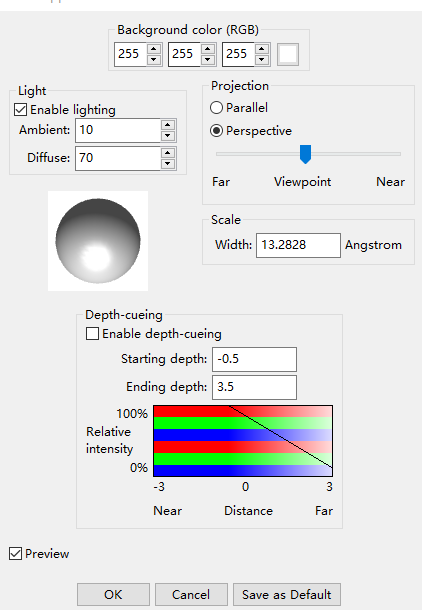The image size is (422, 610).
Task: Click the Viewpoint slider handle
Action: tap(306, 154)
